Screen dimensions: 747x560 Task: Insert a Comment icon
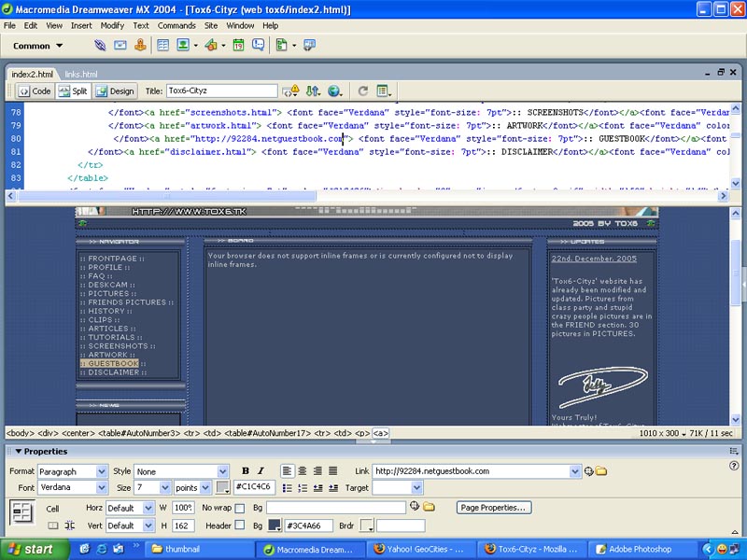click(x=259, y=45)
